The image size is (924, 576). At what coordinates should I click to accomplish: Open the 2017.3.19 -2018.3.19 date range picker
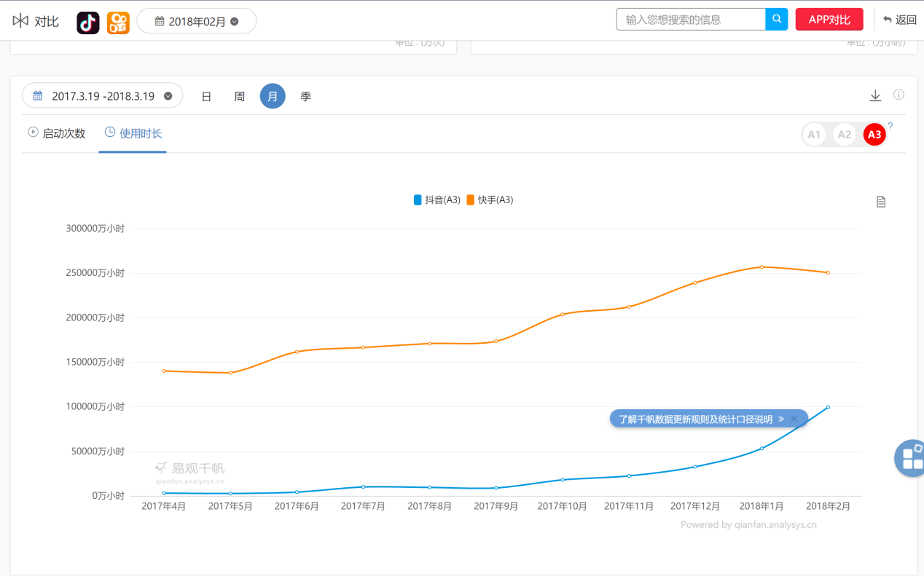coord(103,96)
